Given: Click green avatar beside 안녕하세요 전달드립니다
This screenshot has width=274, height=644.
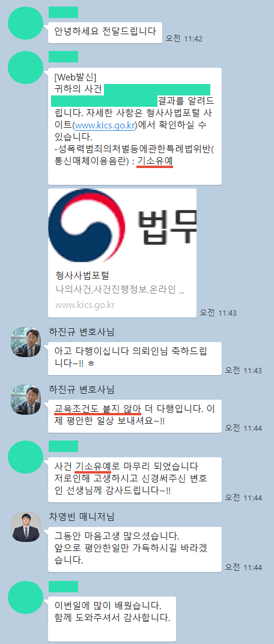Looking at the screenshot, I should (x=25, y=24).
